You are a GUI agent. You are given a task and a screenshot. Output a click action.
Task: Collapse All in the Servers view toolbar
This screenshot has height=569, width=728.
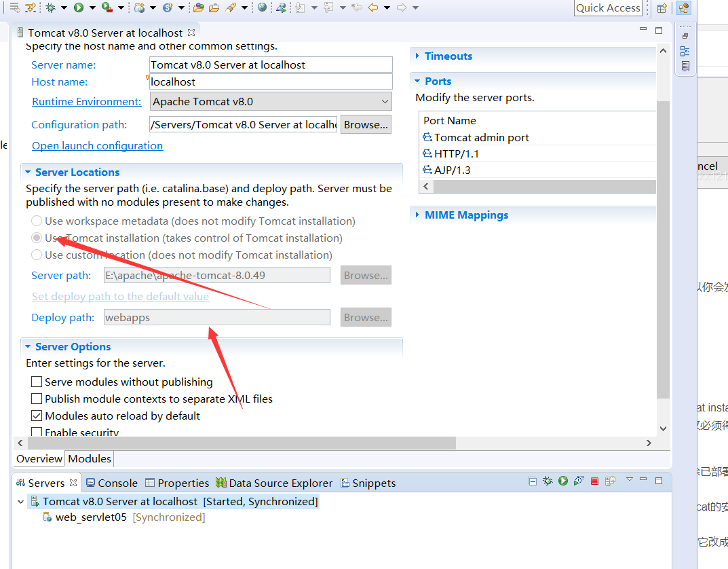click(533, 481)
